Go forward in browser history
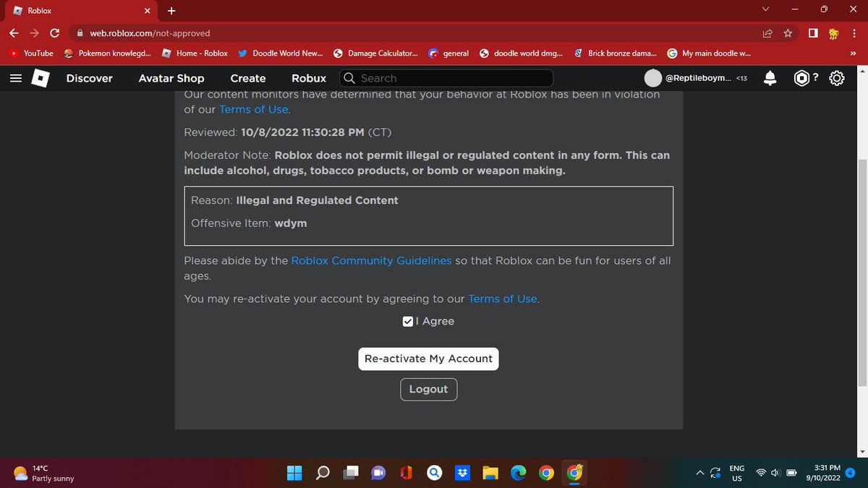 pyautogui.click(x=35, y=33)
